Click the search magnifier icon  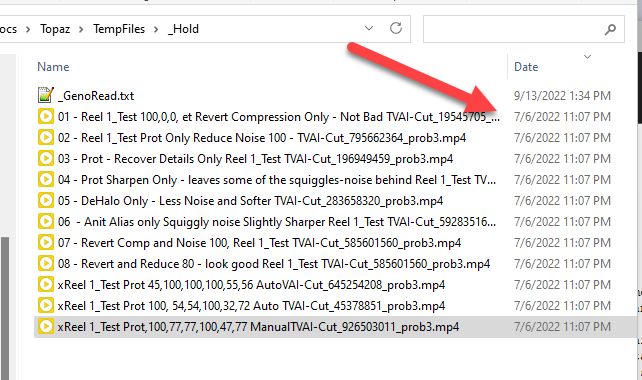tap(610, 29)
